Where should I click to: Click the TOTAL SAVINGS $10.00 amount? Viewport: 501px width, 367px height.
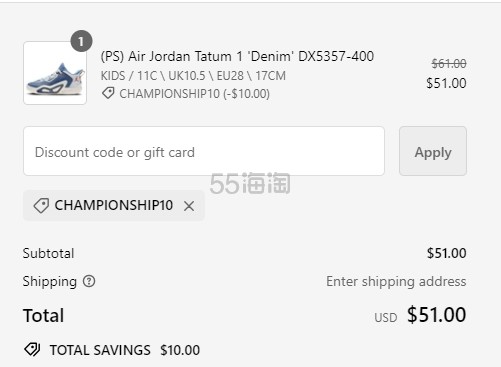(180, 350)
